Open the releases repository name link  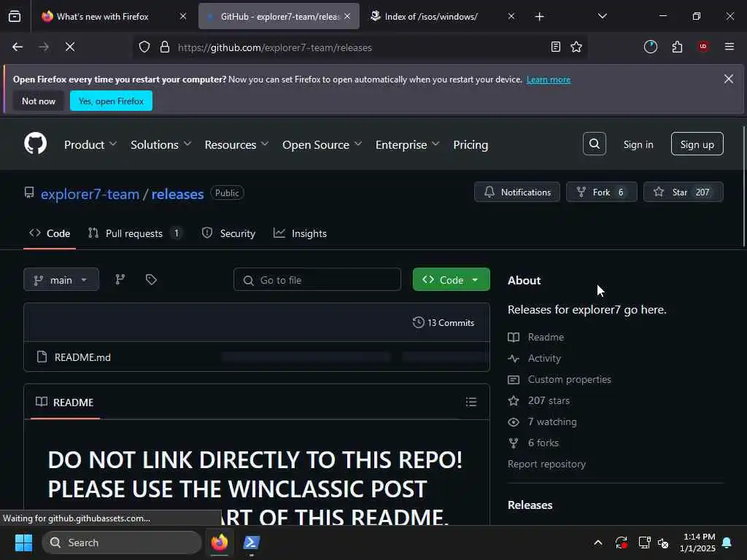tap(177, 194)
